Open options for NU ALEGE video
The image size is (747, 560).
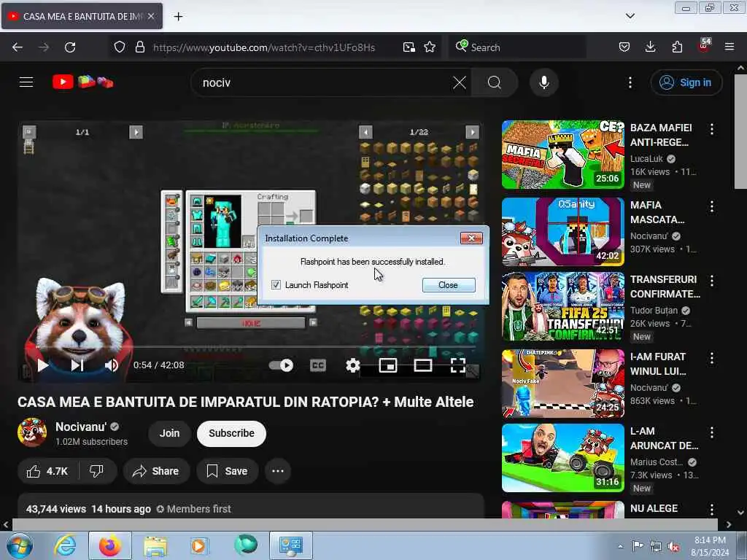(x=712, y=510)
